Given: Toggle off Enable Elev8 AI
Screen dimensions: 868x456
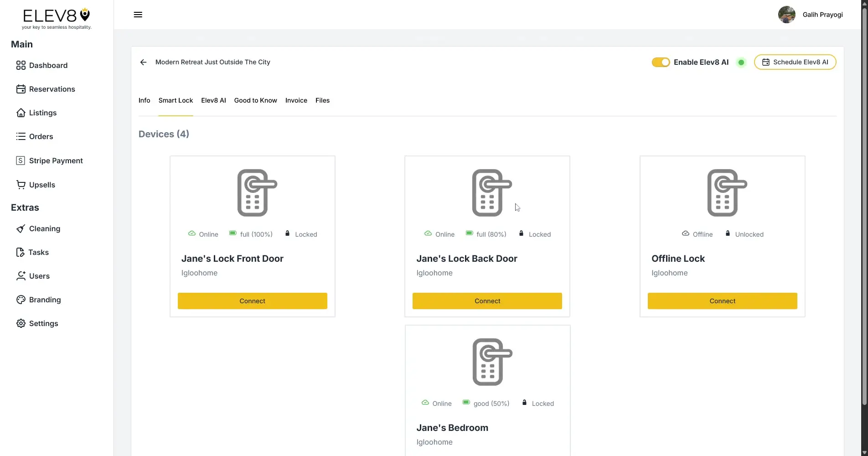Looking at the screenshot, I should (x=661, y=62).
